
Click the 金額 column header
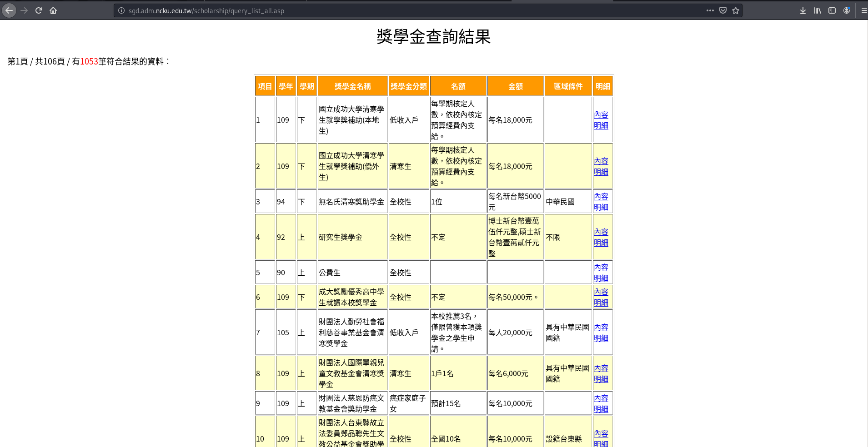[516, 86]
